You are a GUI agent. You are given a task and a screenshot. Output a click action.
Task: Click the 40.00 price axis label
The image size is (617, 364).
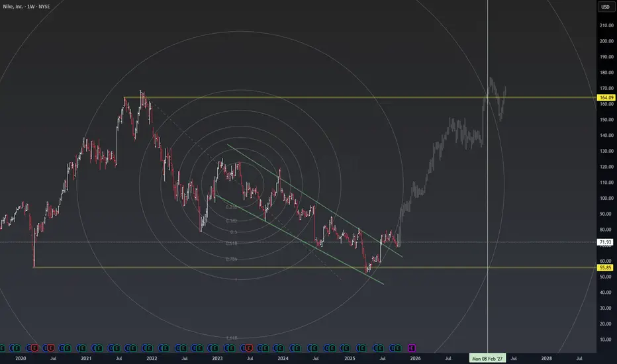point(606,293)
